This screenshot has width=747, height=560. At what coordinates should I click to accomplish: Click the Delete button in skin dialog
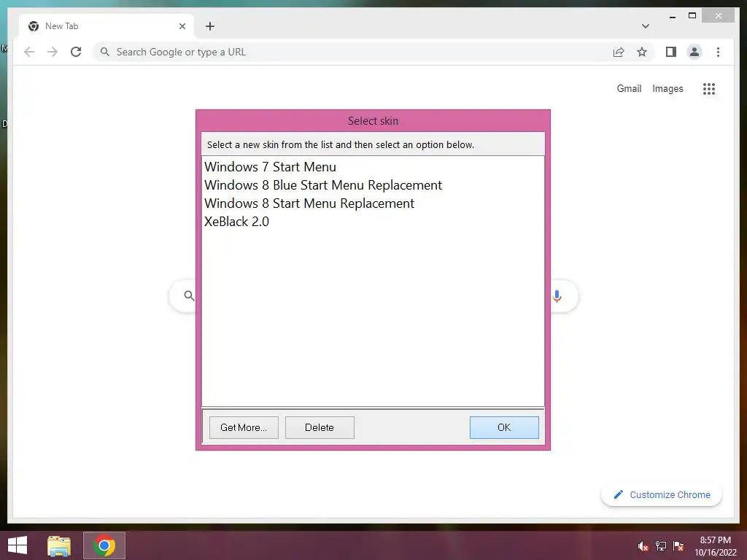click(x=320, y=427)
